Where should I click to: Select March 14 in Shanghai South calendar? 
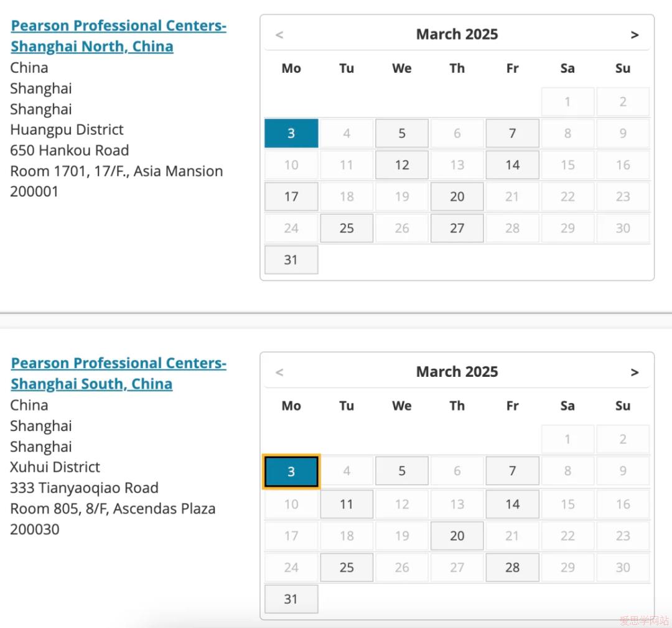click(x=513, y=504)
